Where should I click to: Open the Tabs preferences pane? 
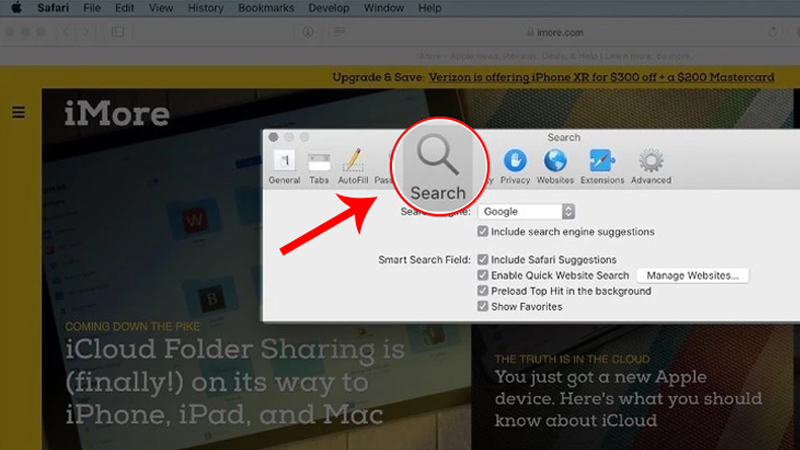pyautogui.click(x=319, y=167)
